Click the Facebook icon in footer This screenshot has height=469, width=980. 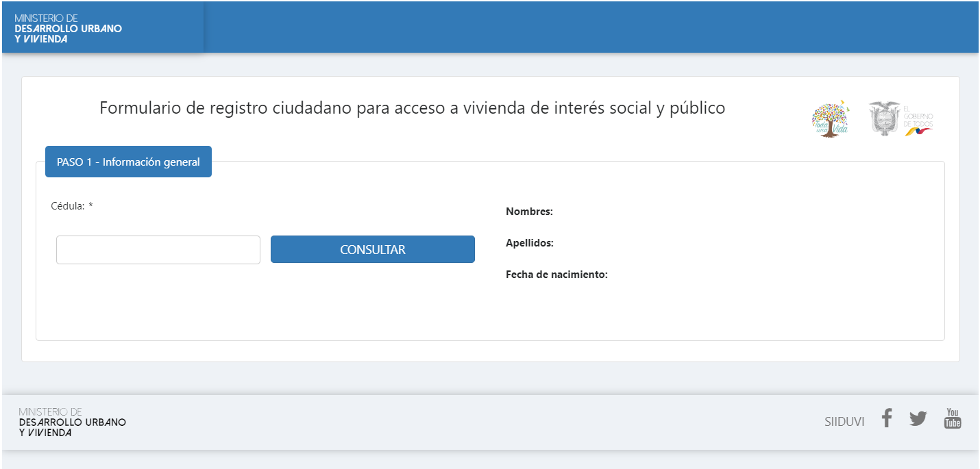tap(886, 418)
